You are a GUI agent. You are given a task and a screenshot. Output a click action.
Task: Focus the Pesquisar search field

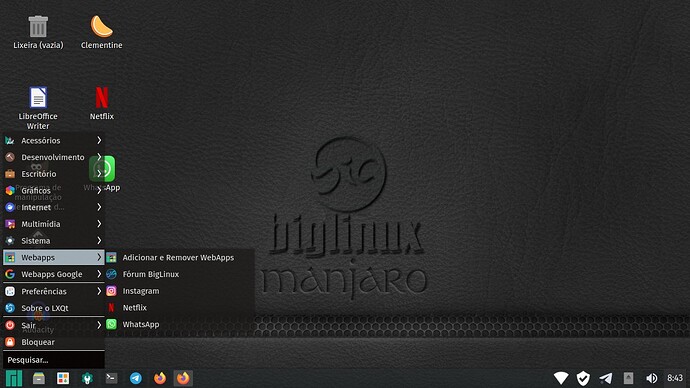(54, 360)
